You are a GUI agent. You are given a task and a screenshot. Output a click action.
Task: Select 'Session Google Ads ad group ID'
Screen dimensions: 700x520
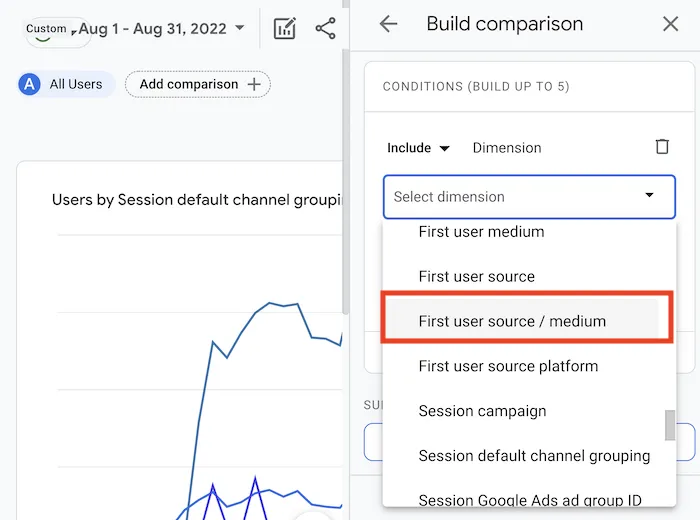(530, 500)
